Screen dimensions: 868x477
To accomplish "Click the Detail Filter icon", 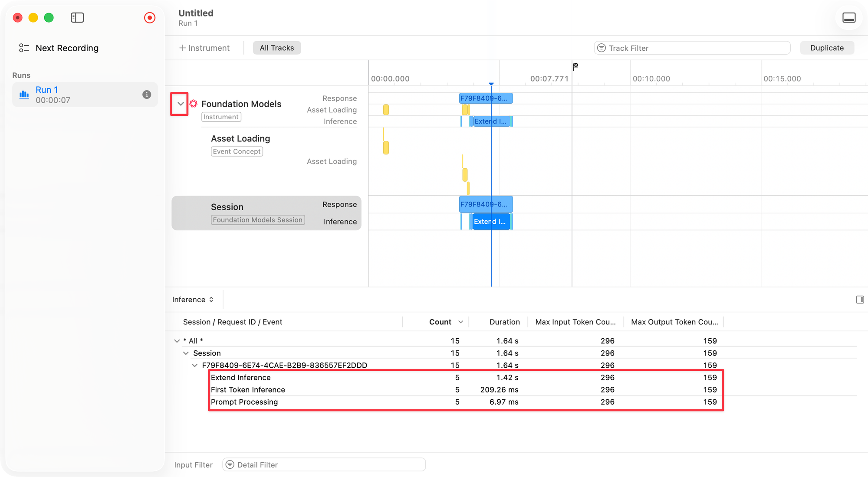I will pos(230,465).
